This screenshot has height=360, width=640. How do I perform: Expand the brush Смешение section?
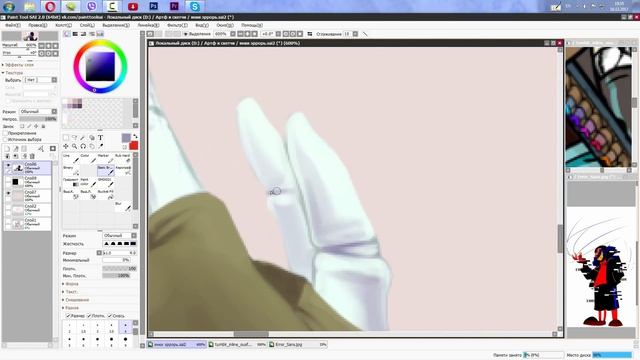(76, 300)
